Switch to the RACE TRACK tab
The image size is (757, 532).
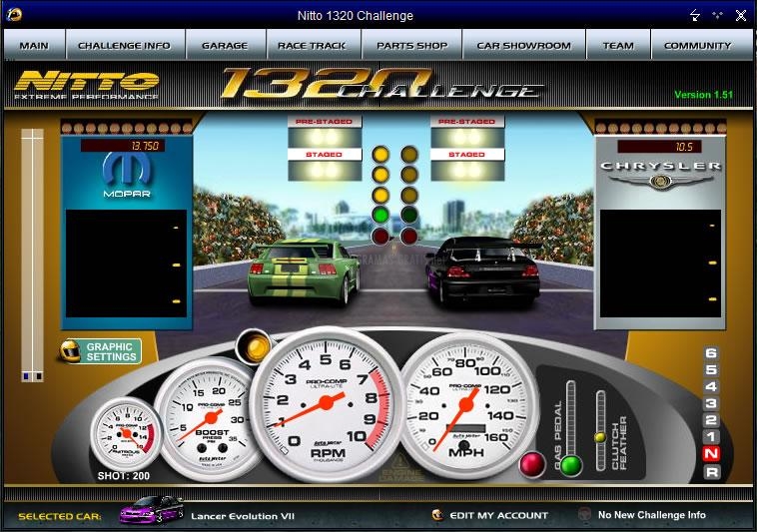pyautogui.click(x=313, y=45)
